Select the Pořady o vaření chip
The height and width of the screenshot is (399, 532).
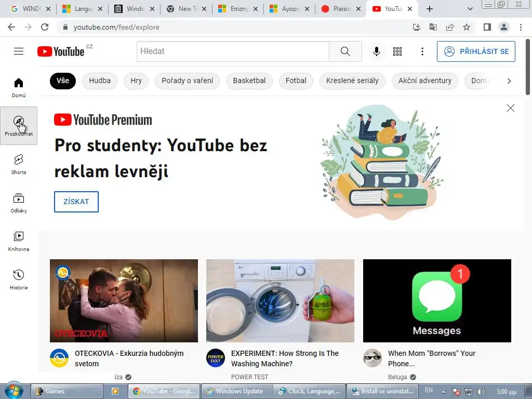click(x=187, y=81)
